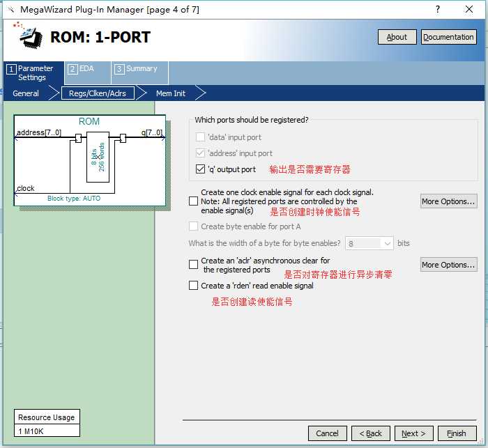Toggle Create byte enable for port A

pyautogui.click(x=193, y=226)
